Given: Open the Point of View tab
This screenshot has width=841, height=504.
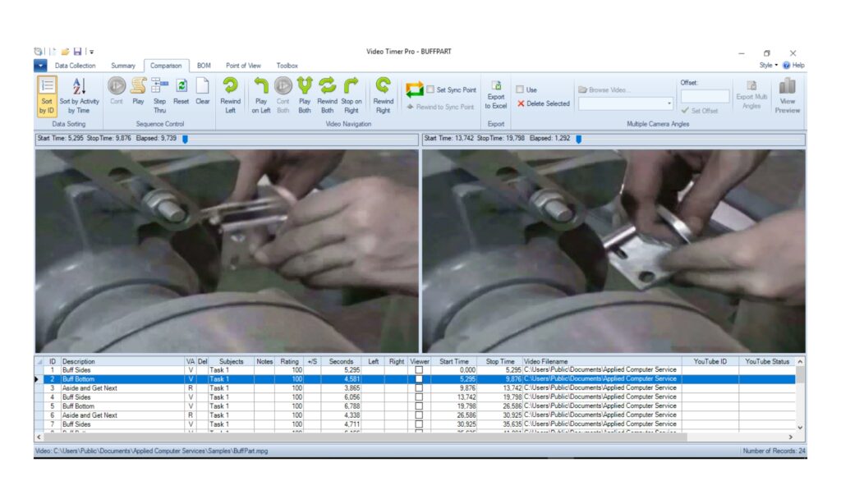Looking at the screenshot, I should coord(243,66).
